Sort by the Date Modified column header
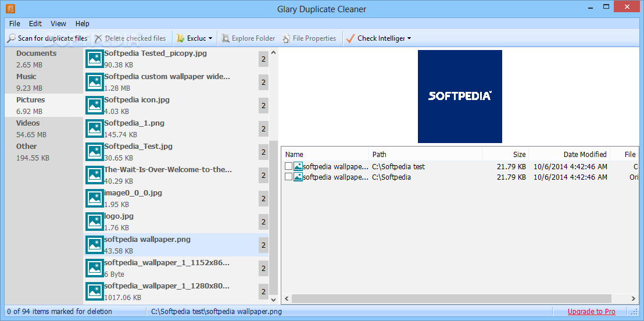The height and width of the screenshot is (321, 644). pyautogui.click(x=569, y=155)
